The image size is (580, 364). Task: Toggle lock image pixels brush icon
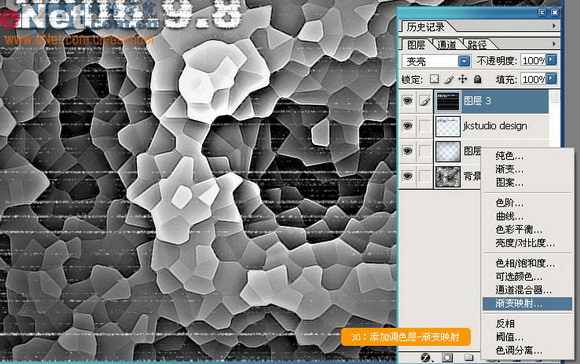pyautogui.click(x=449, y=79)
